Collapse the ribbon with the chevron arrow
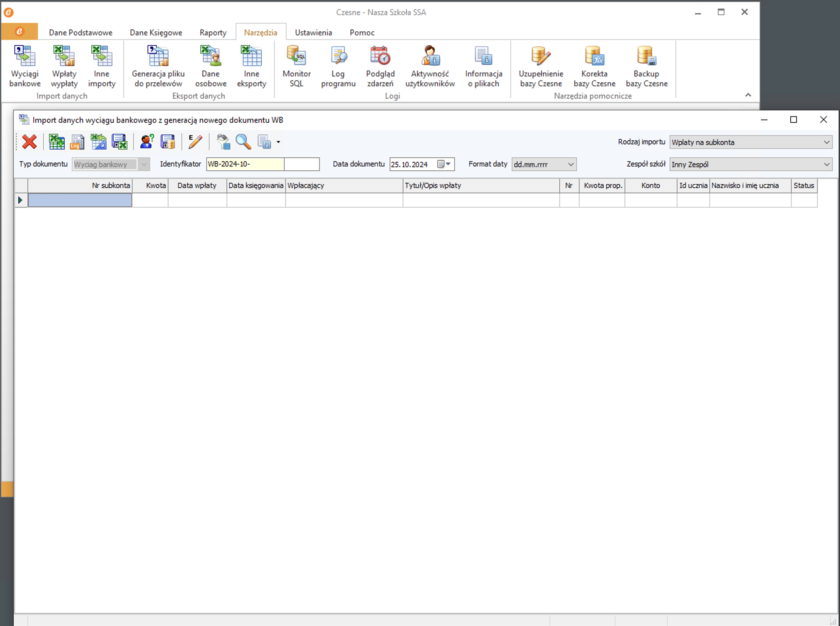 748,95
